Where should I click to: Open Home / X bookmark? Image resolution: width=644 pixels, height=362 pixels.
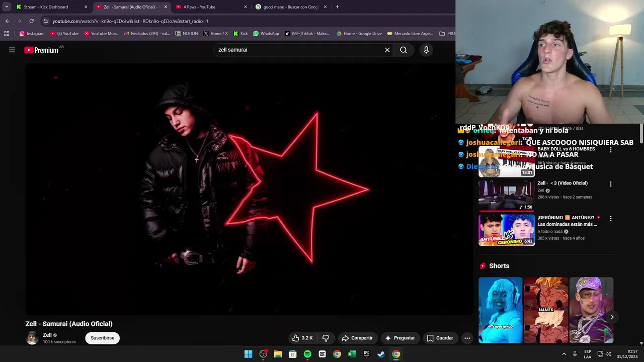[x=215, y=34]
